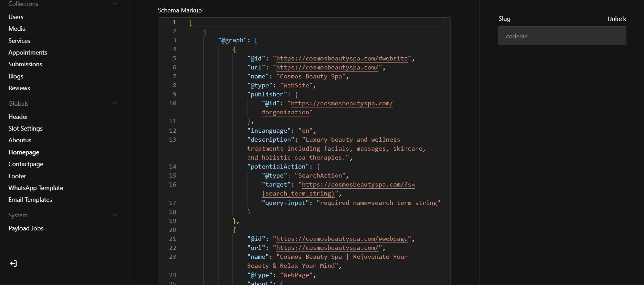Collapse the Collections group chevron
This screenshot has width=644, height=285.
[x=115, y=4]
